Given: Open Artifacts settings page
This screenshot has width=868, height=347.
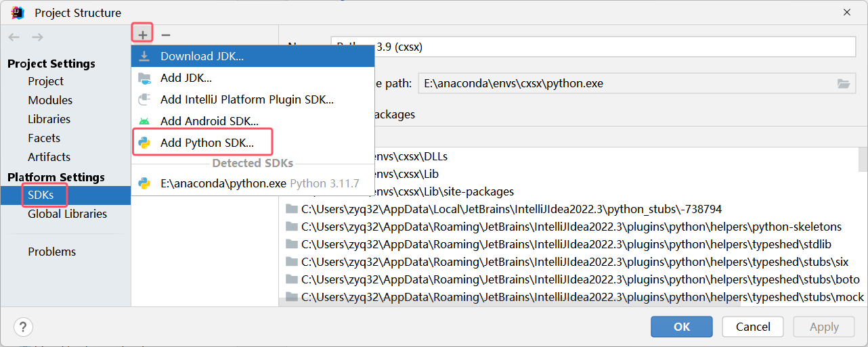Looking at the screenshot, I should click(x=49, y=157).
